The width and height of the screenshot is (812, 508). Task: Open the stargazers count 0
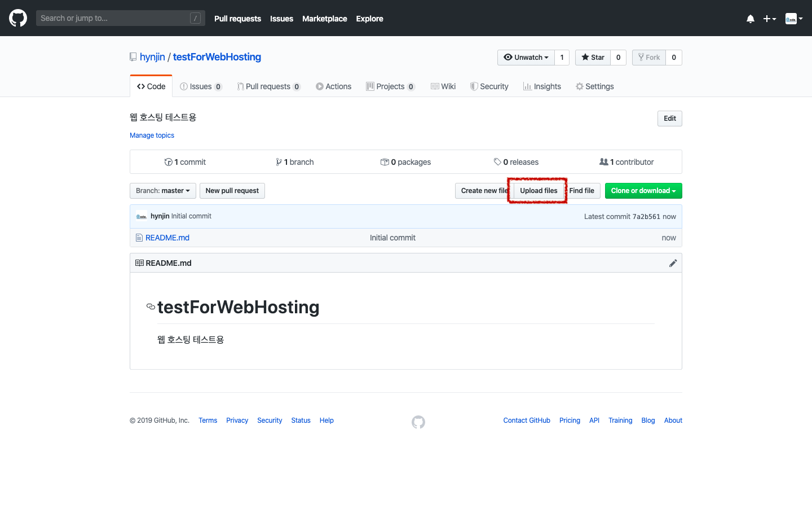pos(618,58)
